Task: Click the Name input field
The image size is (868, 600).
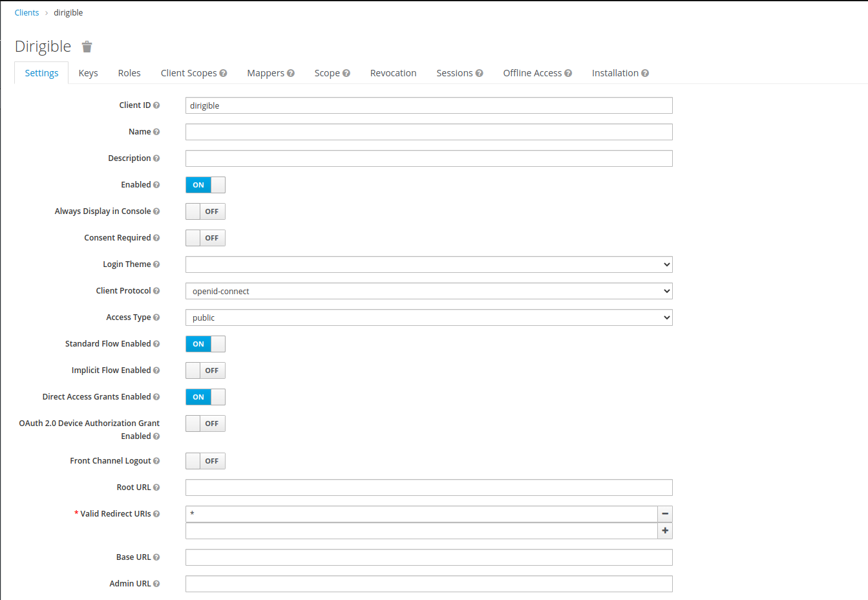Action: tap(429, 132)
